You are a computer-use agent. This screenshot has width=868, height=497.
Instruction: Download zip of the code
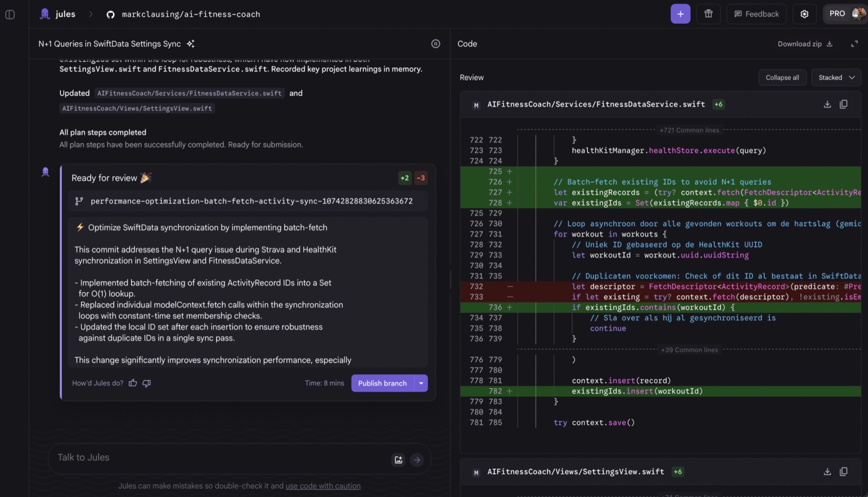805,44
